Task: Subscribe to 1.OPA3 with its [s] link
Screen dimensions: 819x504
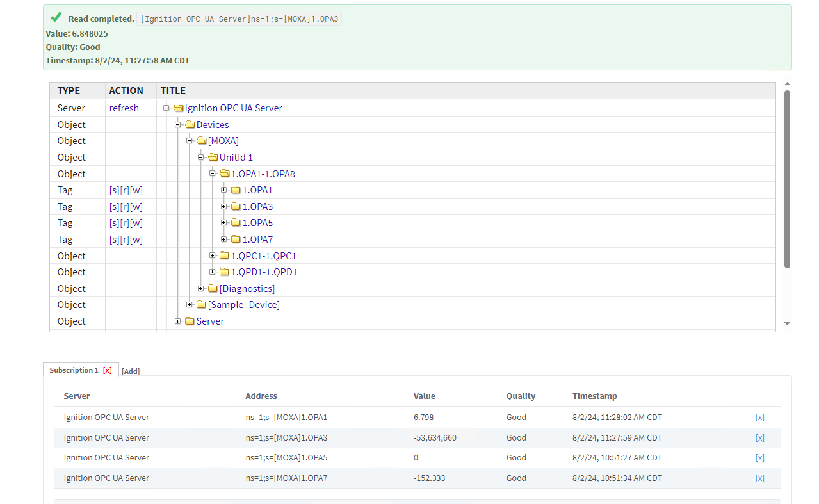Action: click(x=114, y=207)
